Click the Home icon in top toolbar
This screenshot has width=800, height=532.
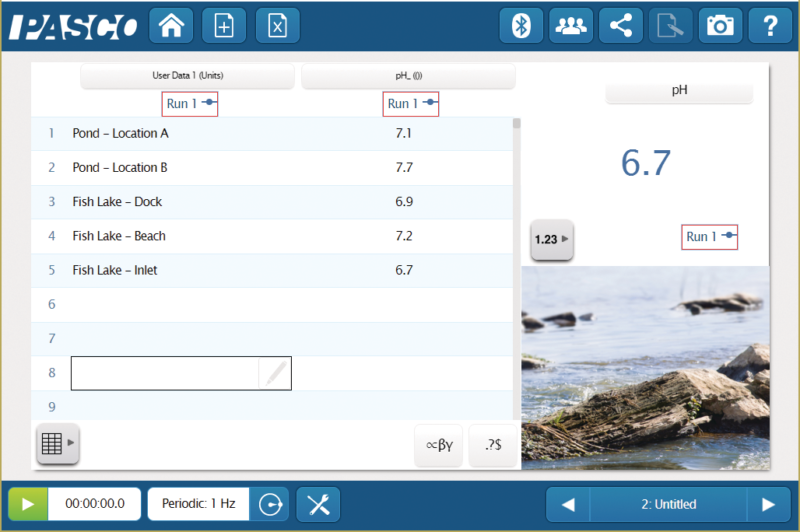pyautogui.click(x=171, y=26)
